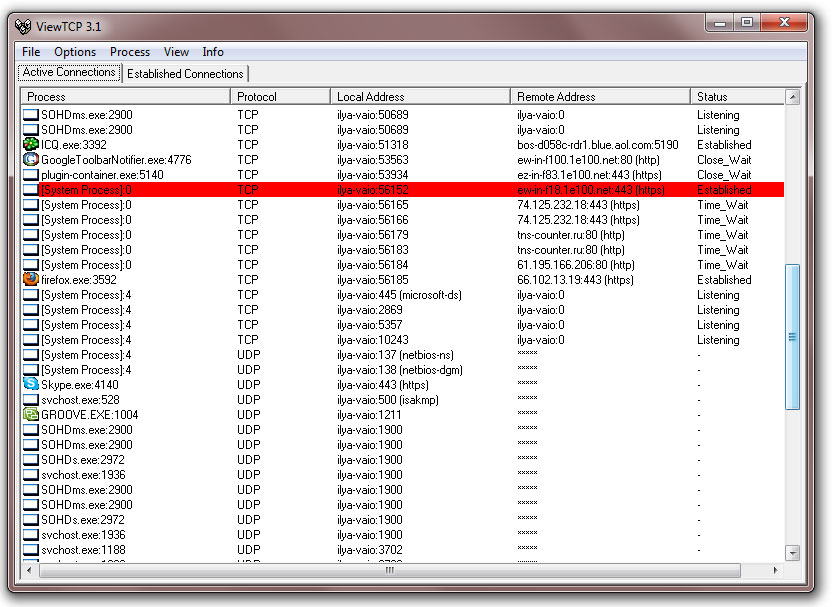Click Time_Wait status for ilya-vaio:56179
This screenshot has width=832, height=607.
coord(723,235)
